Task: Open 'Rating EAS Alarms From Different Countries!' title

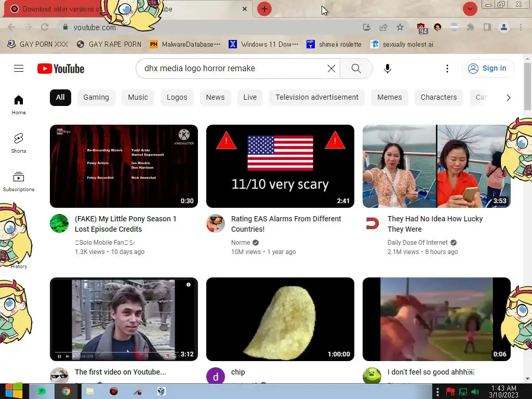Action: click(286, 224)
